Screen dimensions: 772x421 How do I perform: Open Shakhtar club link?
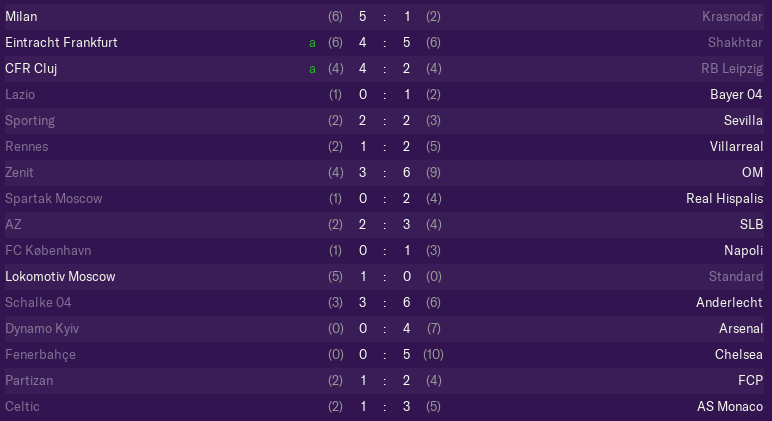pyautogui.click(x=735, y=43)
